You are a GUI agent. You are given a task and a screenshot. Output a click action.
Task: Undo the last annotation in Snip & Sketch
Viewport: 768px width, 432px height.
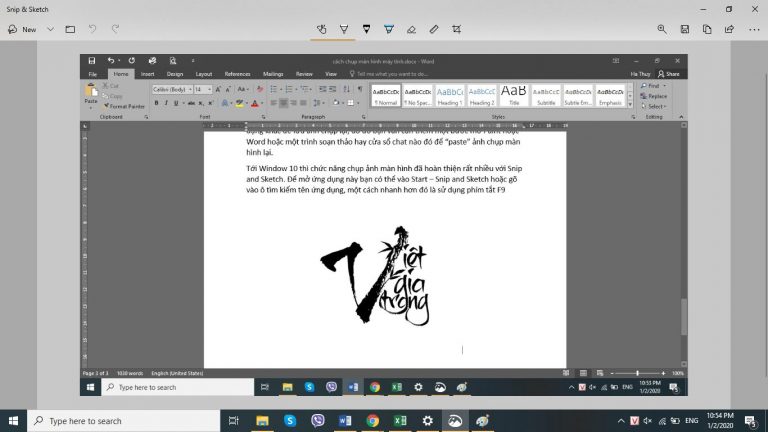coord(92,30)
